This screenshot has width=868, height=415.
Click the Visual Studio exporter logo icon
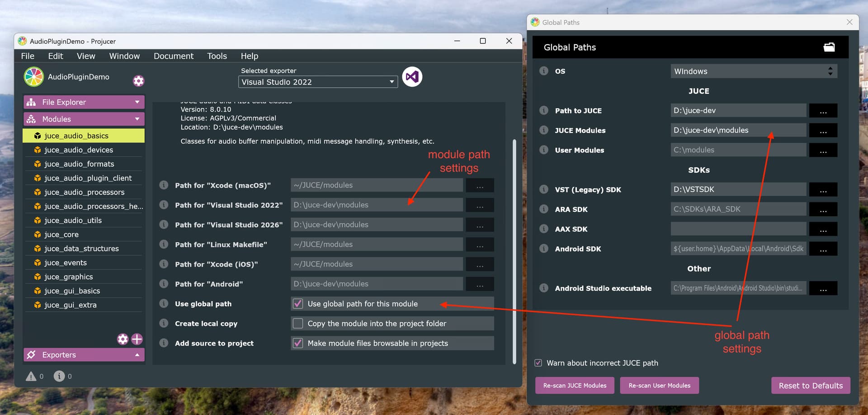tap(412, 76)
